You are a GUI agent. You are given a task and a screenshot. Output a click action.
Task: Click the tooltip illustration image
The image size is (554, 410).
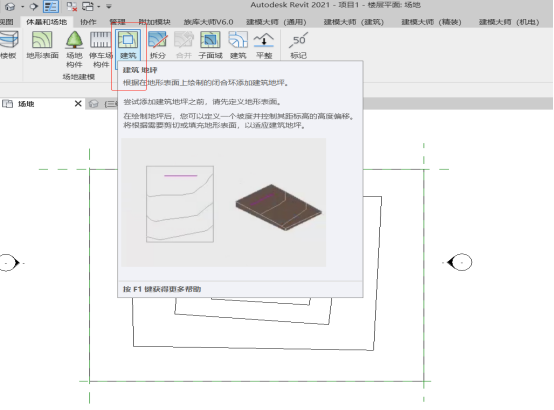223,202
